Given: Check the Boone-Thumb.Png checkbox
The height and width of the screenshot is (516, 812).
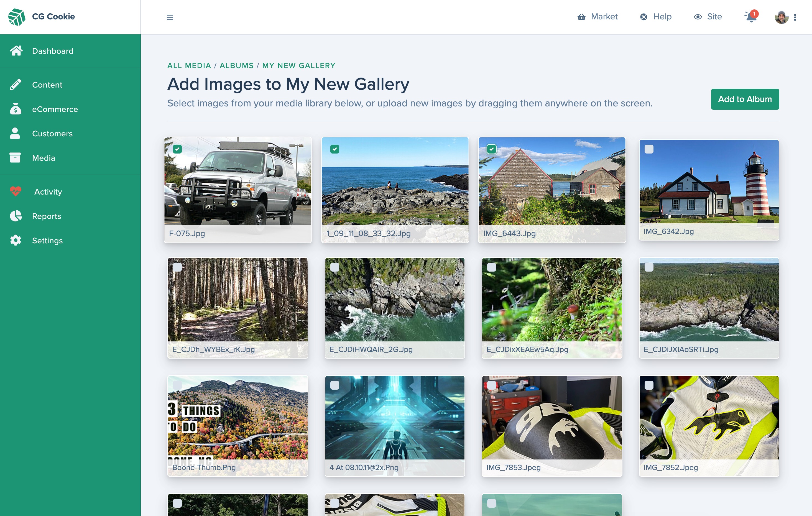Looking at the screenshot, I should (177, 385).
